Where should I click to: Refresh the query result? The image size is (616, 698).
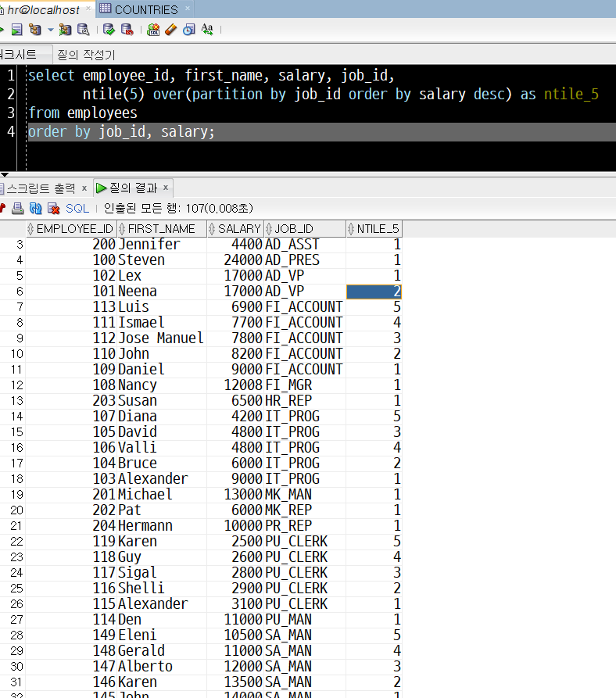35,209
